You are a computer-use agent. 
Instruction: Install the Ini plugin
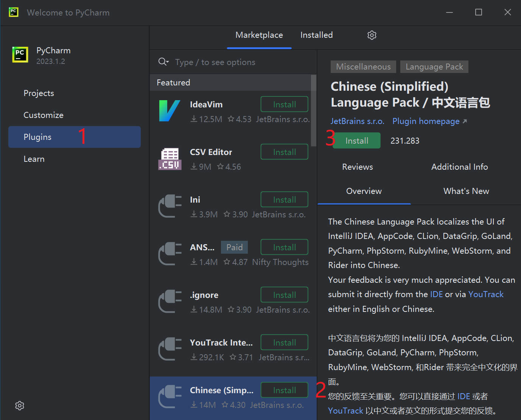coord(285,200)
